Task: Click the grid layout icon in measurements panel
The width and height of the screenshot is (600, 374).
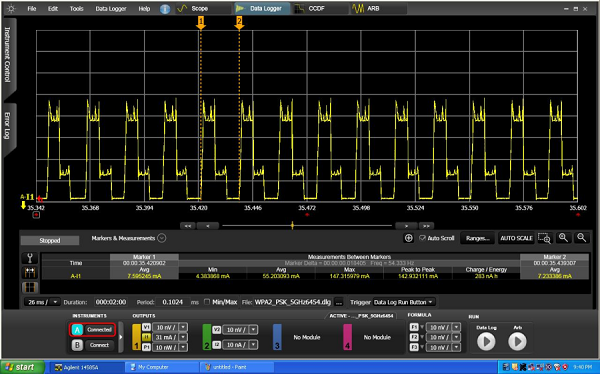Action: tap(30, 287)
